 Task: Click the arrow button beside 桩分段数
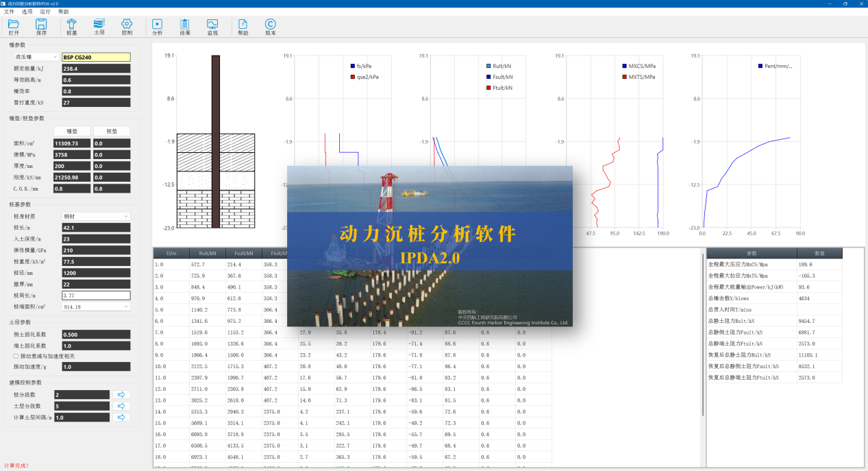tap(121, 395)
